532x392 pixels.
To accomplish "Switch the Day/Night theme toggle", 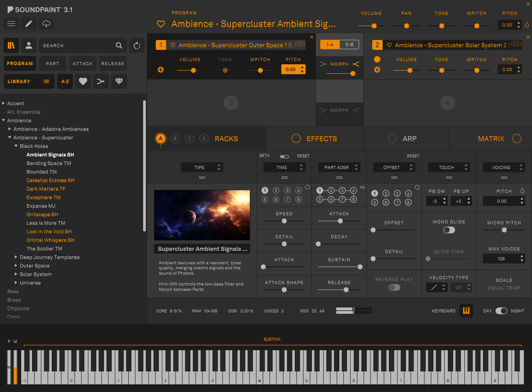I will pos(501,311).
